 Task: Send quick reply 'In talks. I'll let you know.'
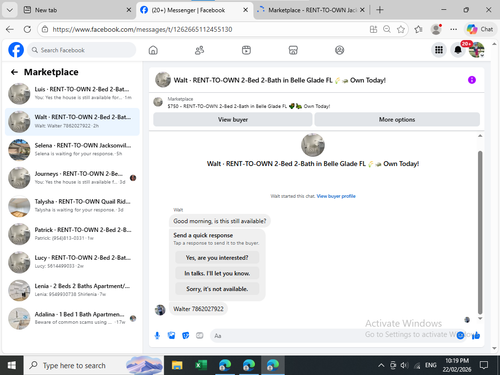[217, 273]
